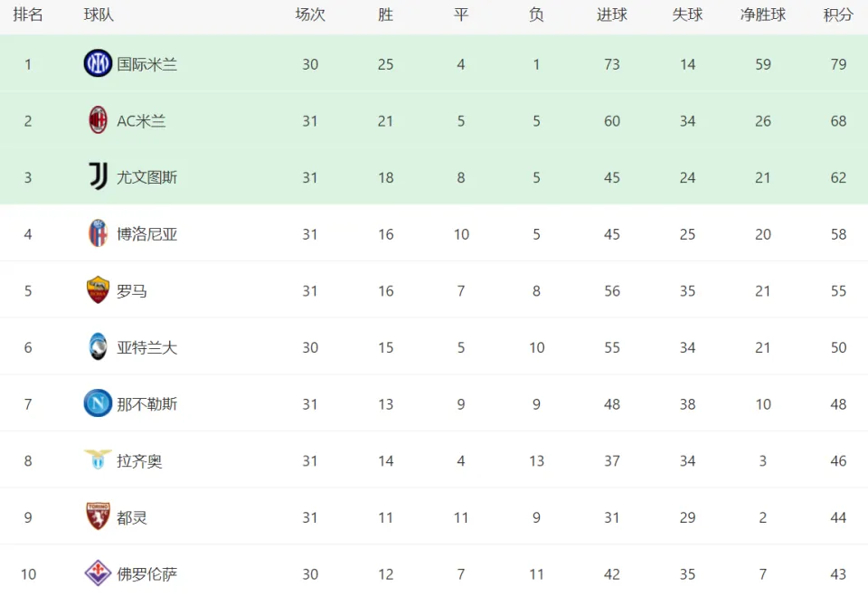
Task: Open the Roma wolf crest icon
Action: 98,289
